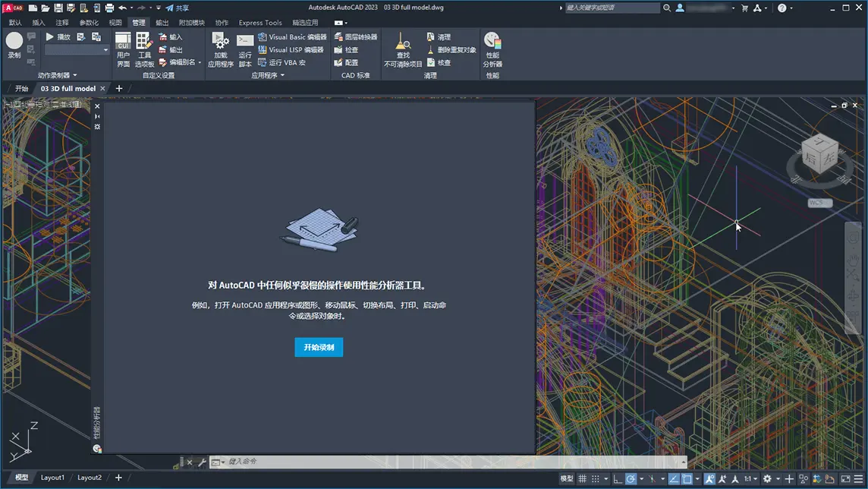Select 查找不可清除项目 tool
The height and width of the screenshot is (489, 868).
tap(403, 49)
